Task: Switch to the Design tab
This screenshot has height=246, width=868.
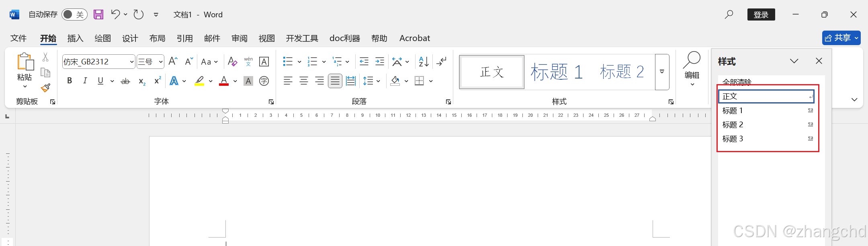Action: click(x=130, y=38)
